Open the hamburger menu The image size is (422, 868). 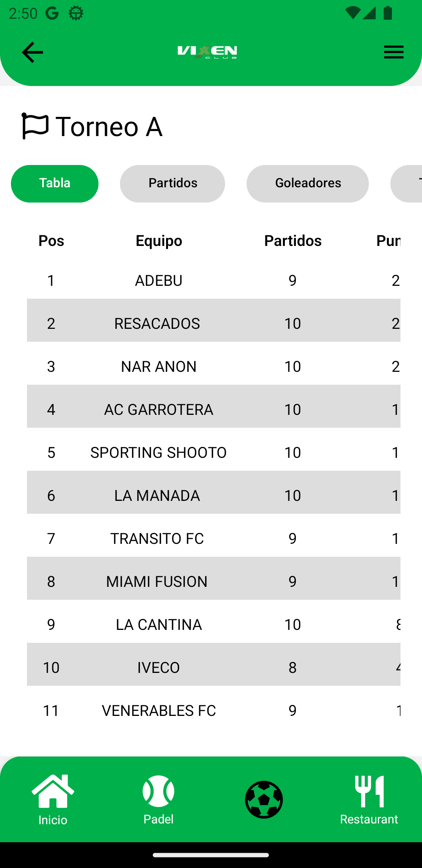coord(393,52)
